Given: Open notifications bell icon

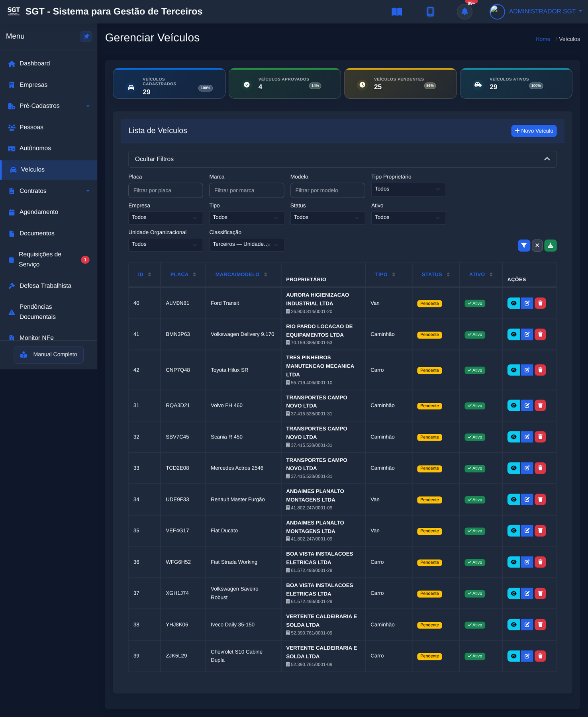Looking at the screenshot, I should pyautogui.click(x=465, y=12).
